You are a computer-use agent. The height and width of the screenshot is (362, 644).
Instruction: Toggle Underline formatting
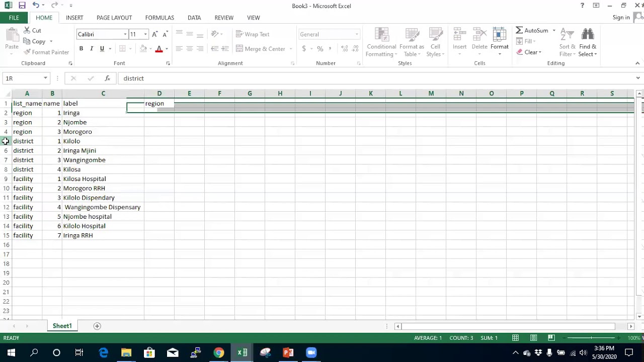pos(102,49)
